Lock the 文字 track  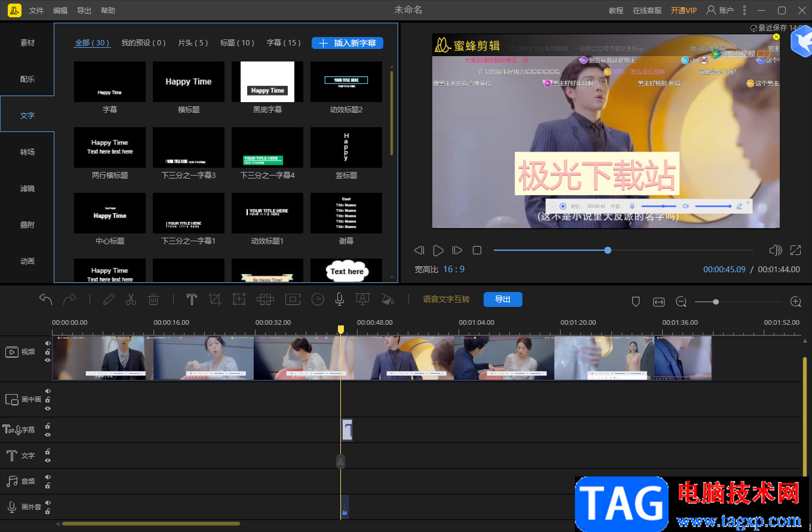point(48,452)
